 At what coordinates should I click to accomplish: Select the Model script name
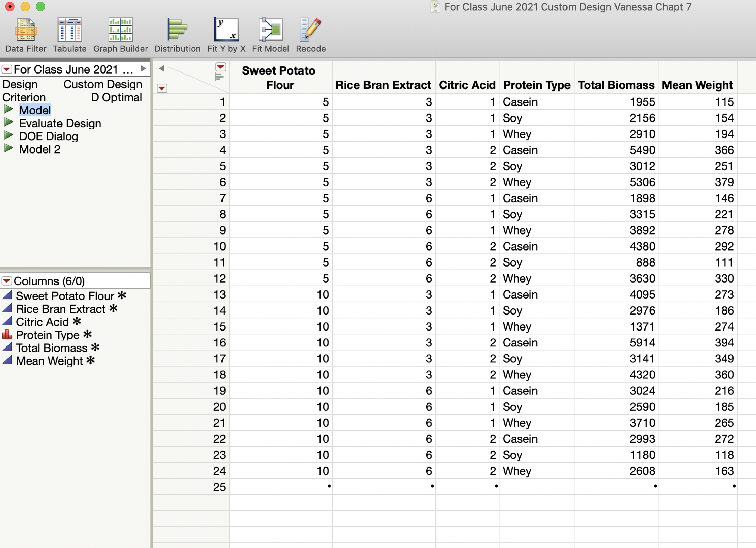35,110
